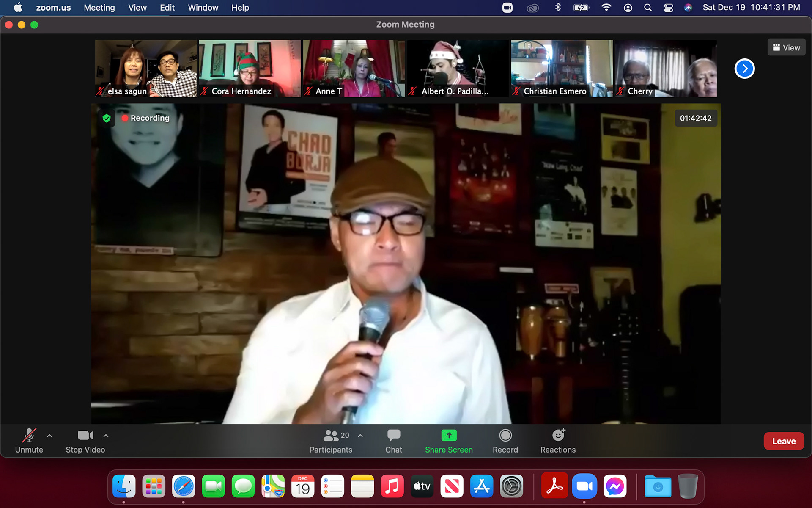Start recording with the Record icon

505,436
